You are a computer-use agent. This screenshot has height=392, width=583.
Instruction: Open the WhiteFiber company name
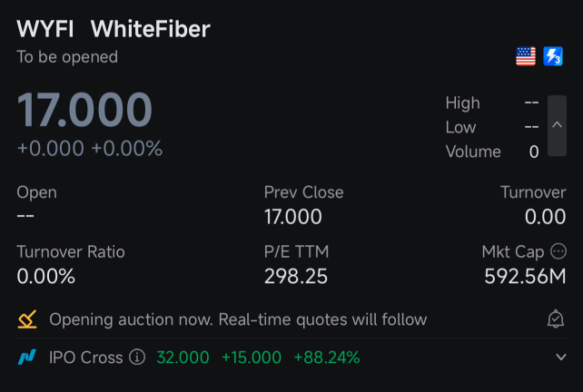pos(151,29)
